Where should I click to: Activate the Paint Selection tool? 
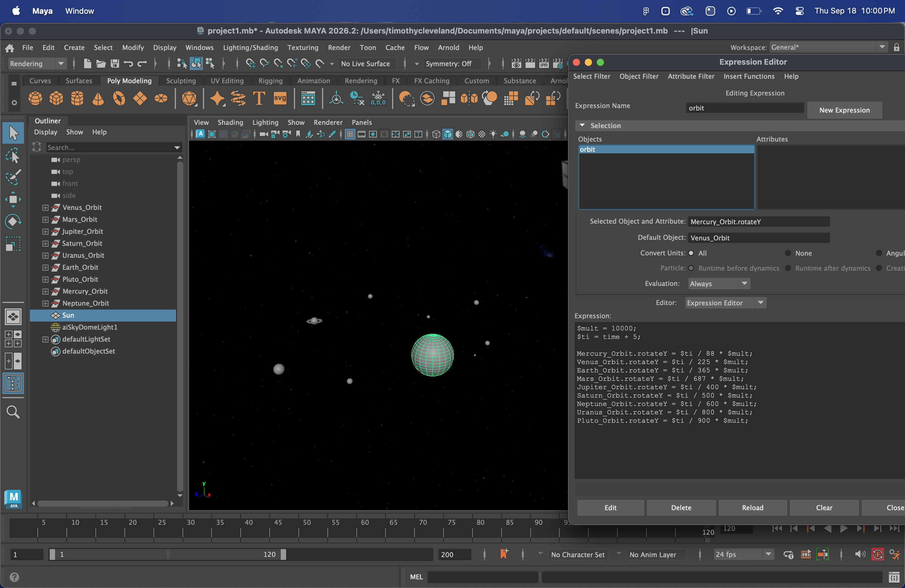[x=13, y=177]
